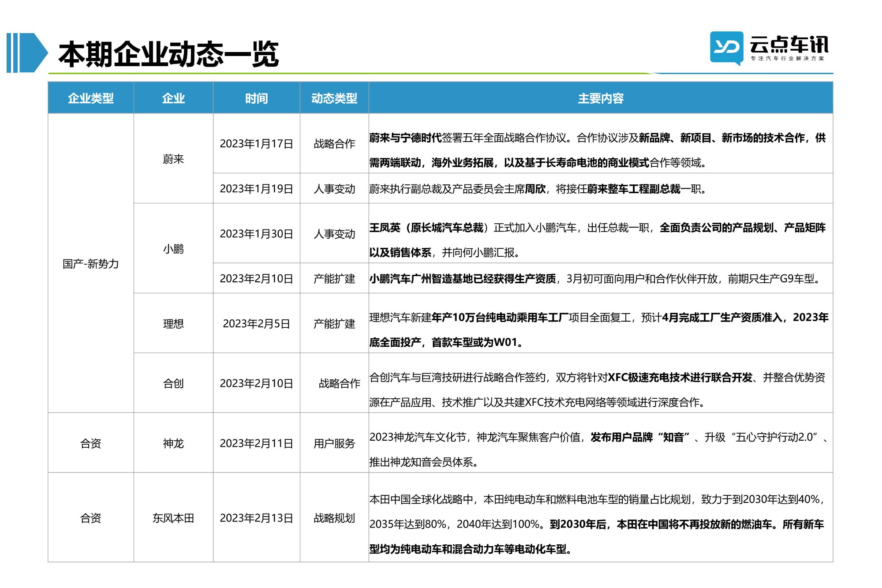Select the 主要内容 column header
This screenshot has width=882, height=588.
pos(601,98)
